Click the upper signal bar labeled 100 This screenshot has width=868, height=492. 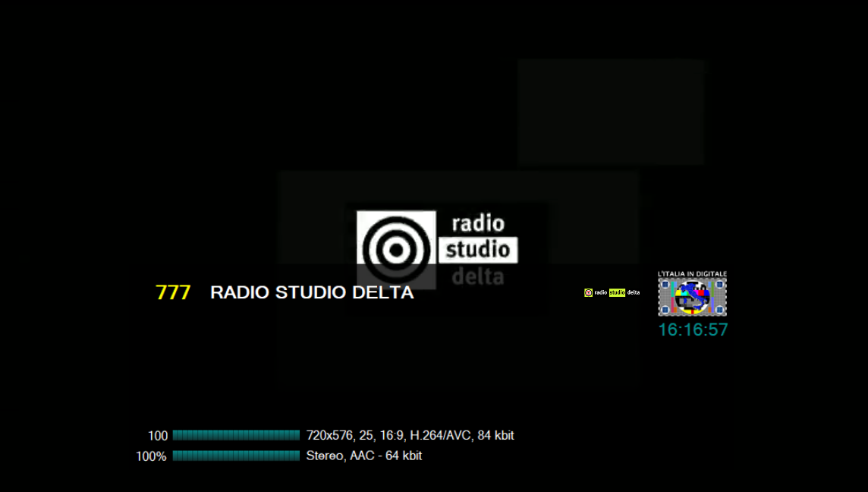tap(236, 435)
